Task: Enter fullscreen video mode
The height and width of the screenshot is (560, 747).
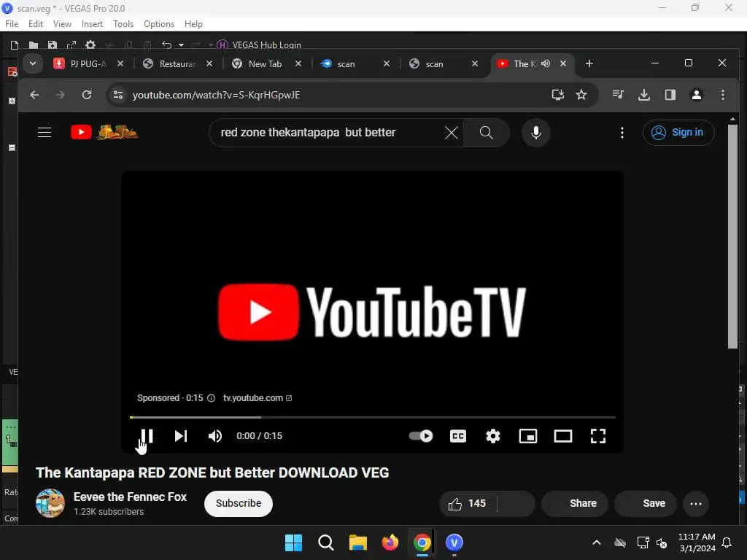Action: [598, 436]
